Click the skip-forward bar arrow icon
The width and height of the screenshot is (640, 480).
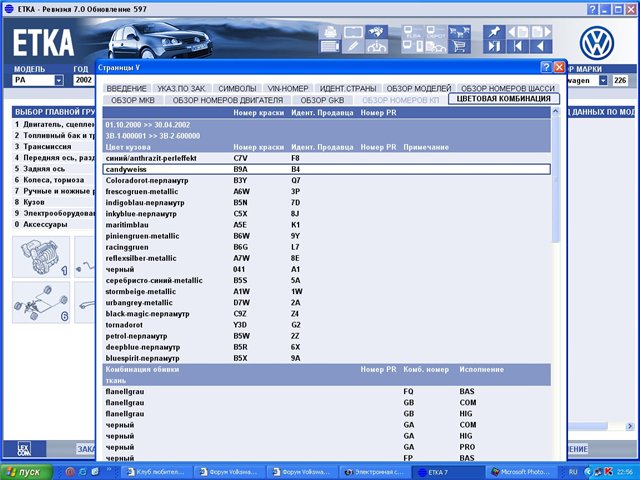click(494, 47)
